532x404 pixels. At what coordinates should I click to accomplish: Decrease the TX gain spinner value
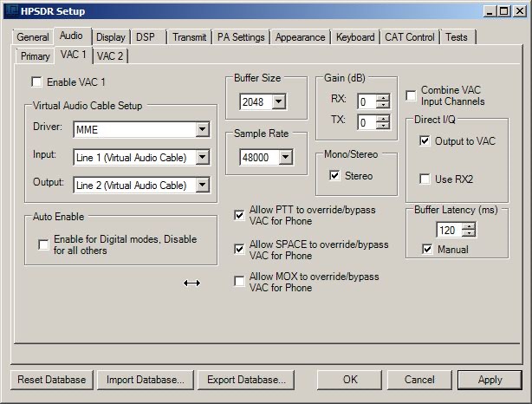[383, 126]
